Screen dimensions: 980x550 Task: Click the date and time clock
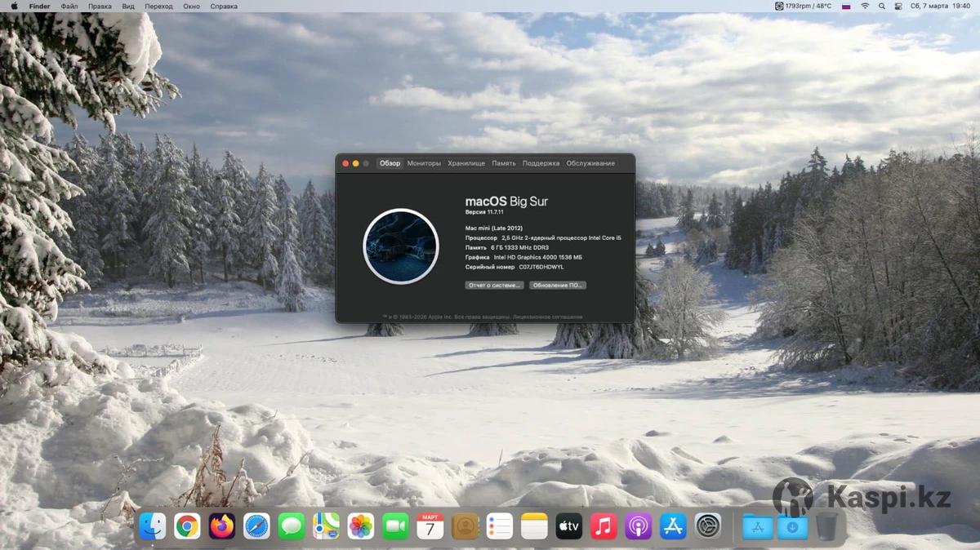[x=940, y=6]
